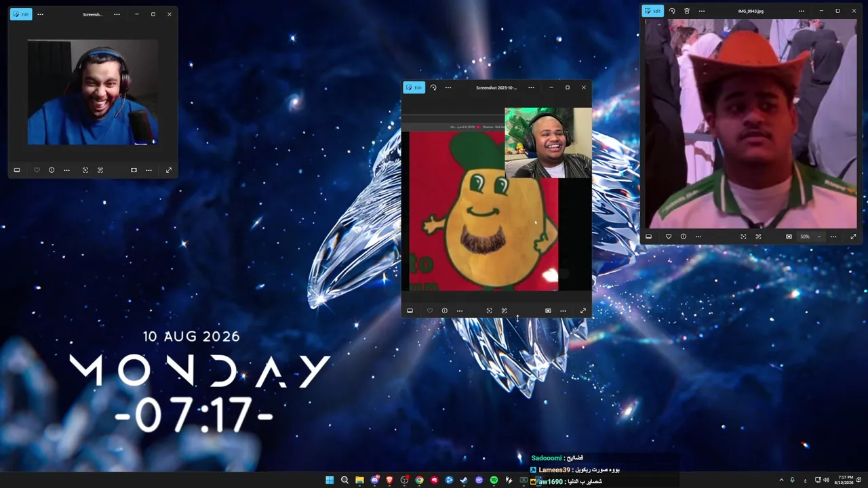
Task: Show file info for the blue-shirt streamer photo
Action: click(x=52, y=170)
